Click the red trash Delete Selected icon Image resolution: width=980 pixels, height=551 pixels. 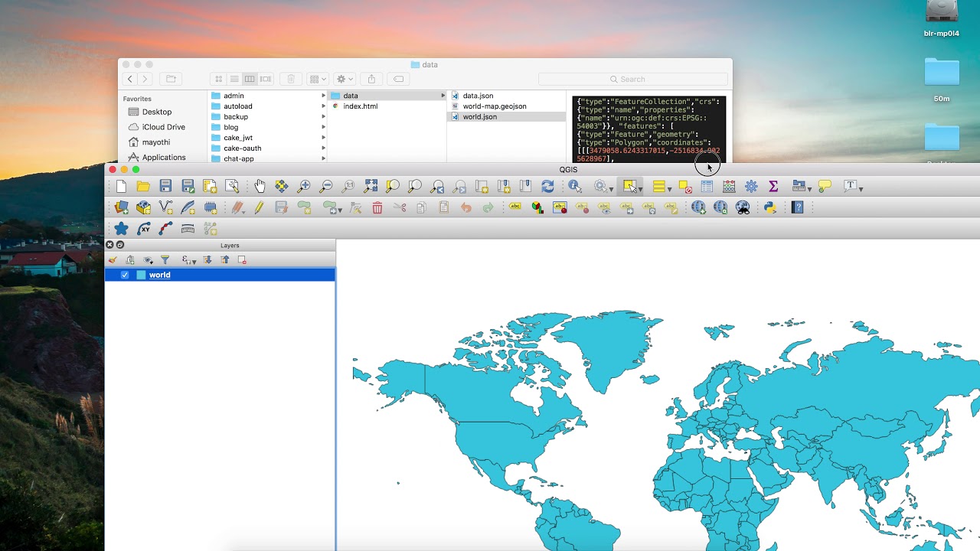click(377, 207)
